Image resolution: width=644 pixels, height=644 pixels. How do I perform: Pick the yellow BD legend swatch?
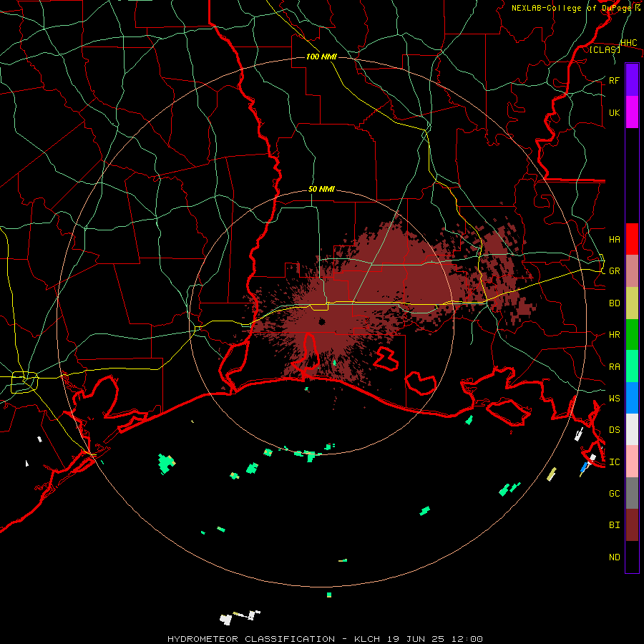(x=632, y=303)
